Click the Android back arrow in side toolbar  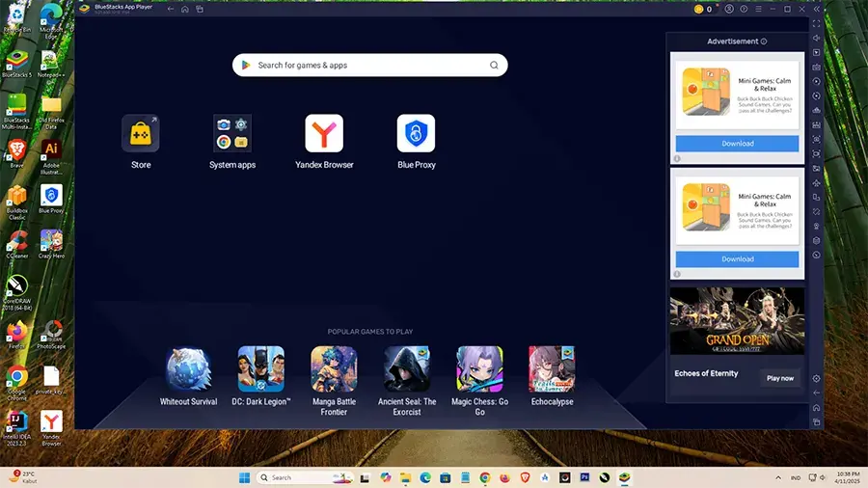coord(817,393)
